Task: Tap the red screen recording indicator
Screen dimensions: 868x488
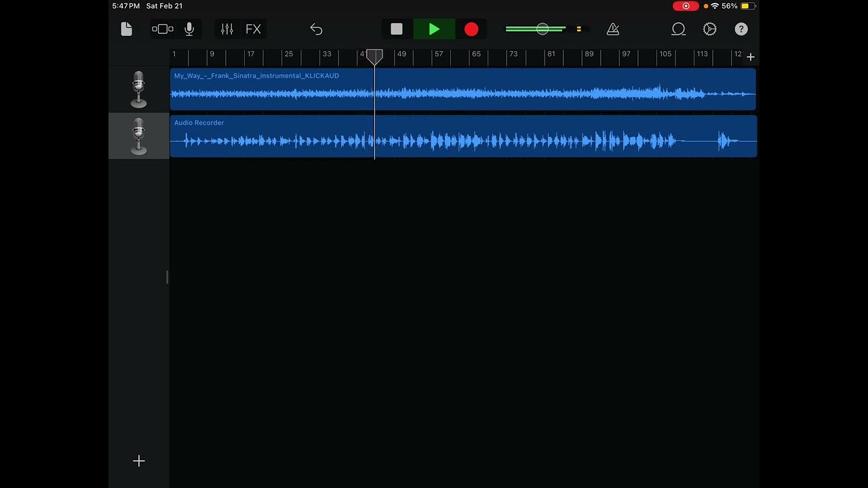Action: click(x=686, y=6)
